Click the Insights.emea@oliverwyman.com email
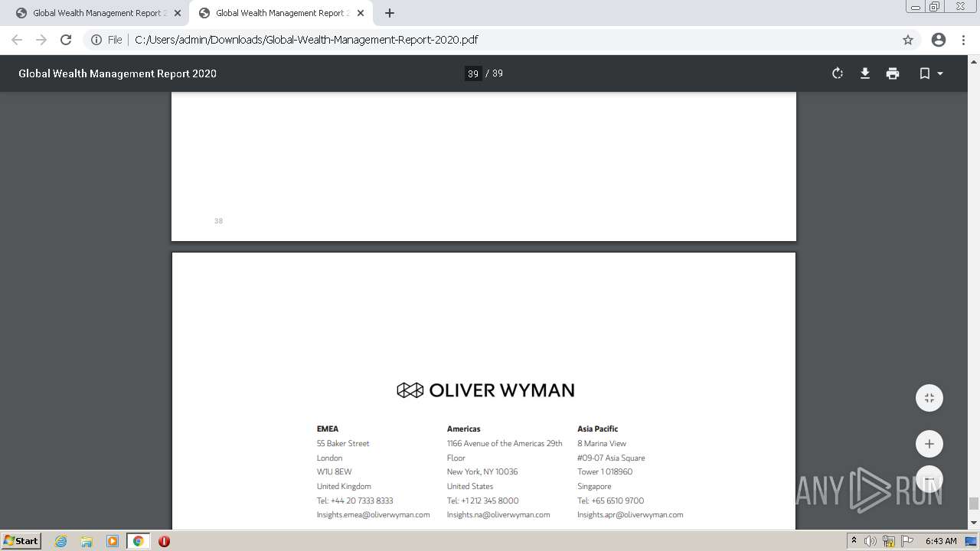Image resolution: width=980 pixels, height=551 pixels. 374,515
